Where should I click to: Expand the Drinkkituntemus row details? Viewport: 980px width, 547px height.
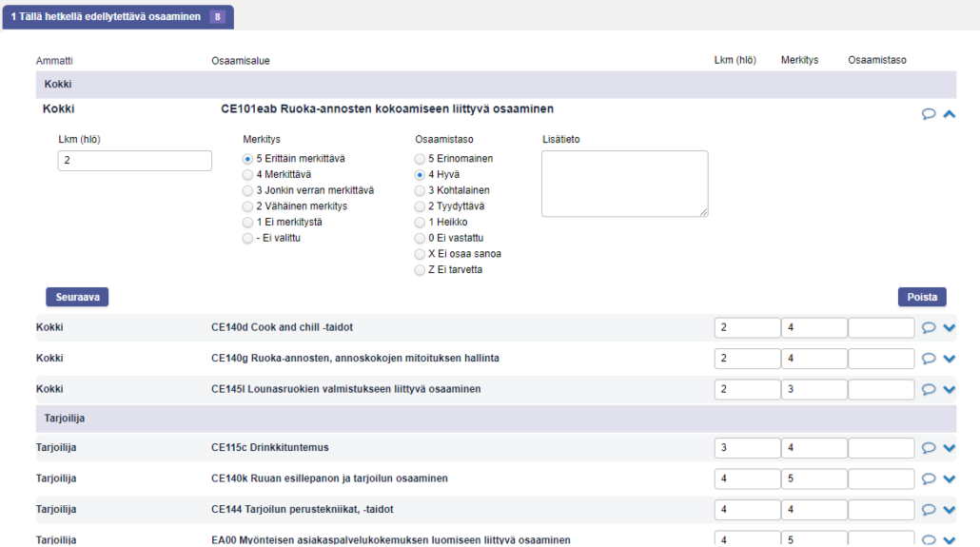(949, 448)
